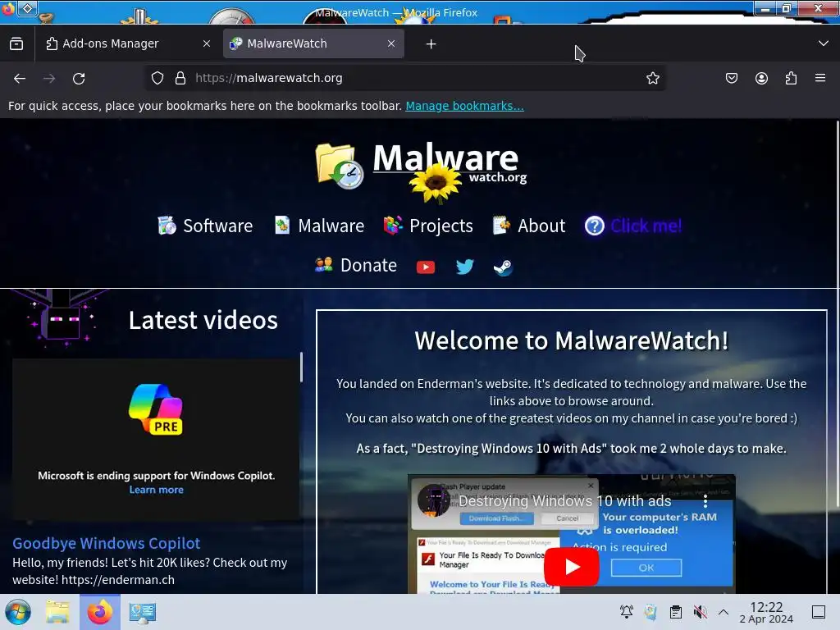Reload the current page
The height and width of the screenshot is (630, 840).
(79, 78)
